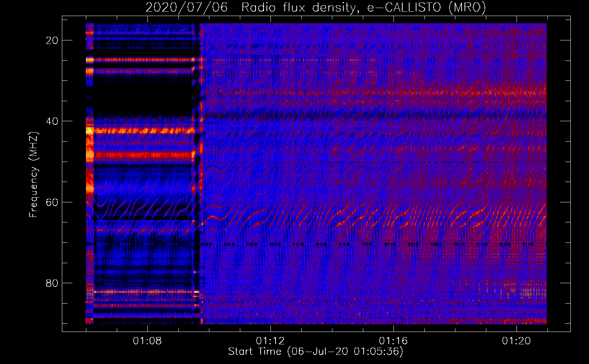Click the time tick label '01:12'
The height and width of the screenshot is (364, 589).
pos(270,341)
